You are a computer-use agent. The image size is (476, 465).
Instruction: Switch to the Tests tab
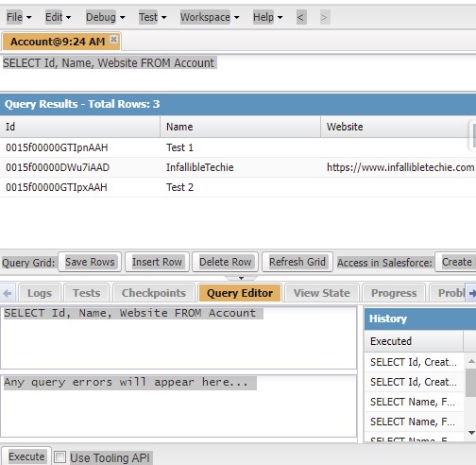pos(87,293)
